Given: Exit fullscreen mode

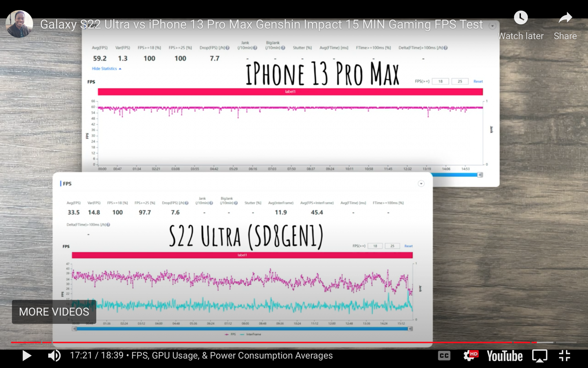Looking at the screenshot, I should (x=564, y=356).
